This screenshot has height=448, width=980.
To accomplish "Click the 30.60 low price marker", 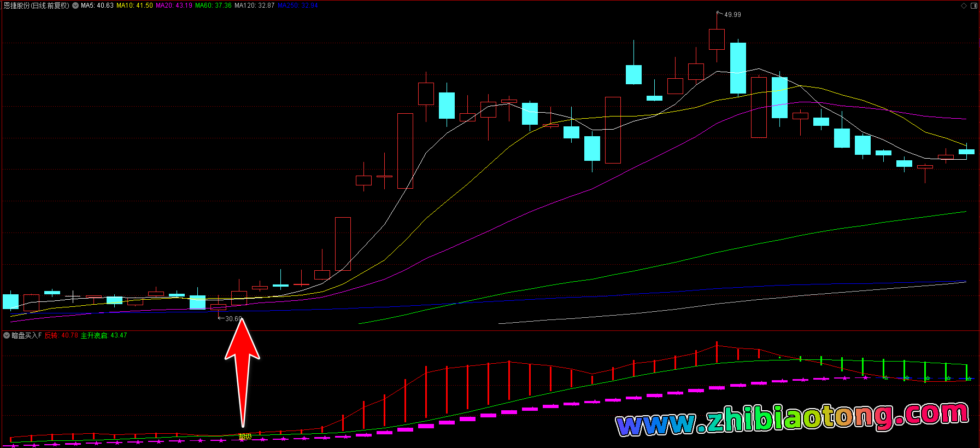I will click(x=233, y=319).
